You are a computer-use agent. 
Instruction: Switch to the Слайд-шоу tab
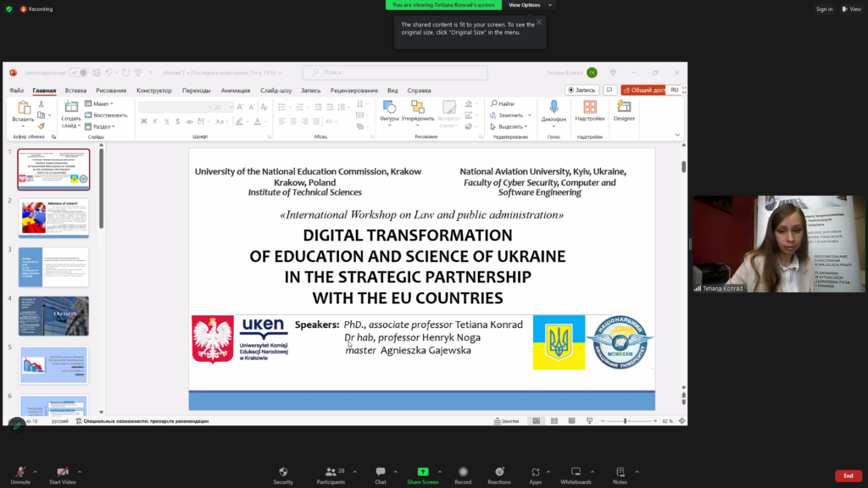tap(275, 90)
